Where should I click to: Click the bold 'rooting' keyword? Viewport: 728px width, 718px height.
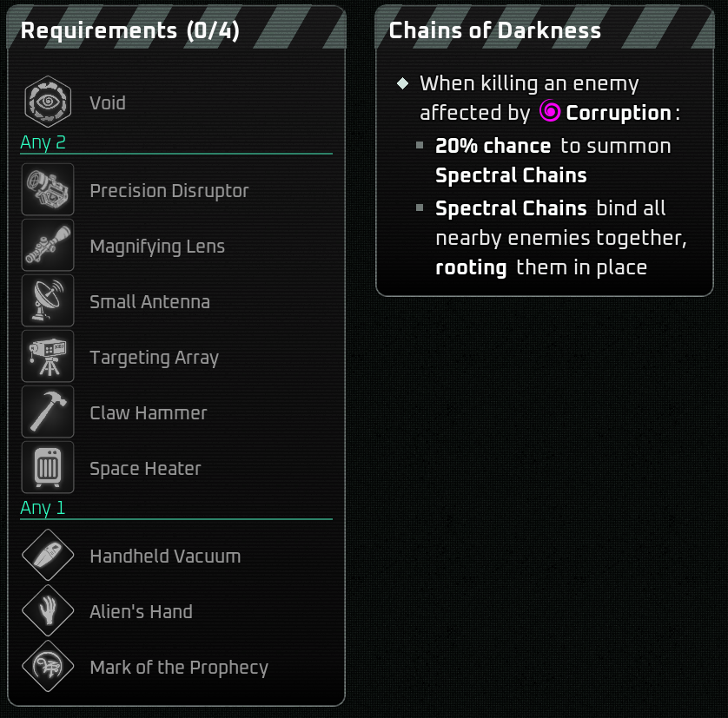click(x=471, y=267)
